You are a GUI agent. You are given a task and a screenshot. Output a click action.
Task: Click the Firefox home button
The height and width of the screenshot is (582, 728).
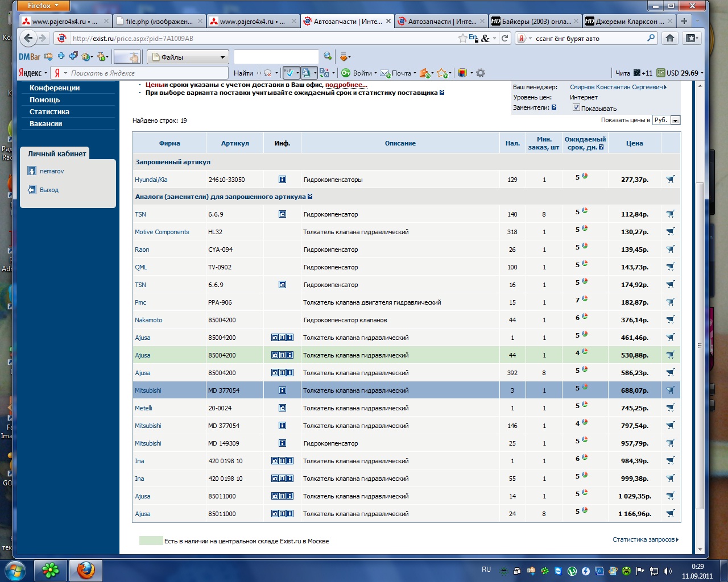[670, 38]
